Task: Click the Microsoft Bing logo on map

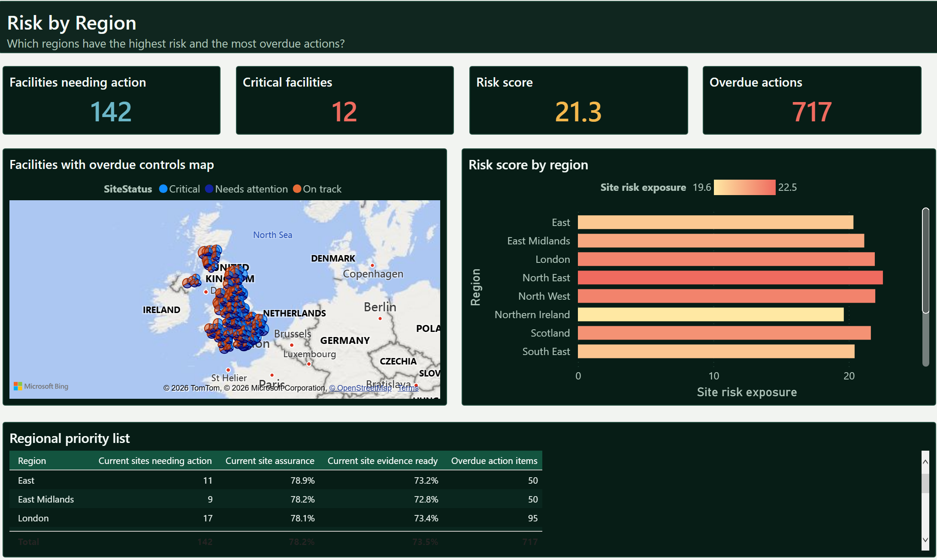Action: tap(41, 386)
